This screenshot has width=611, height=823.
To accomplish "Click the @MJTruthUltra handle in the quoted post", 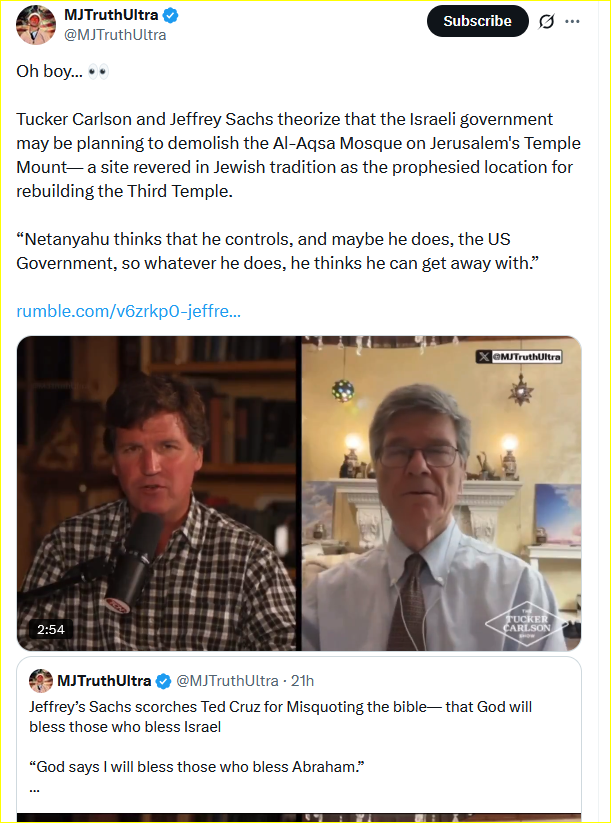I will point(227,681).
